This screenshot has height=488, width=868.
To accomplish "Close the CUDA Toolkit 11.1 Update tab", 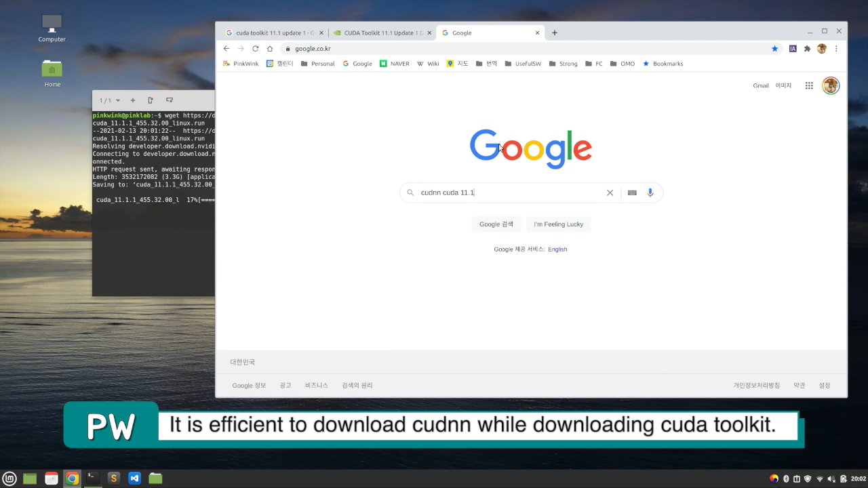I will tap(429, 33).
